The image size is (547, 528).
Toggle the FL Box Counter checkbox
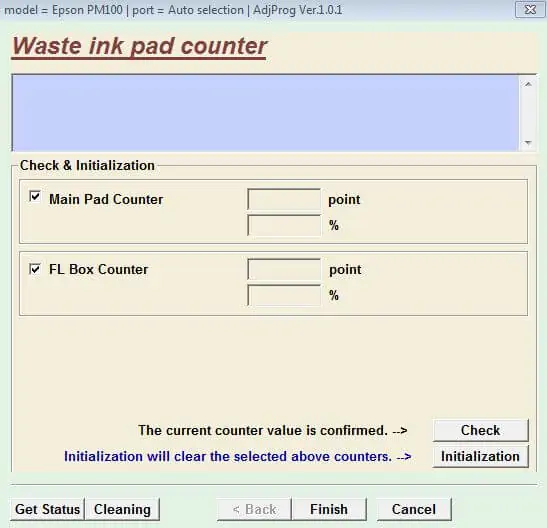pyautogui.click(x=35, y=269)
